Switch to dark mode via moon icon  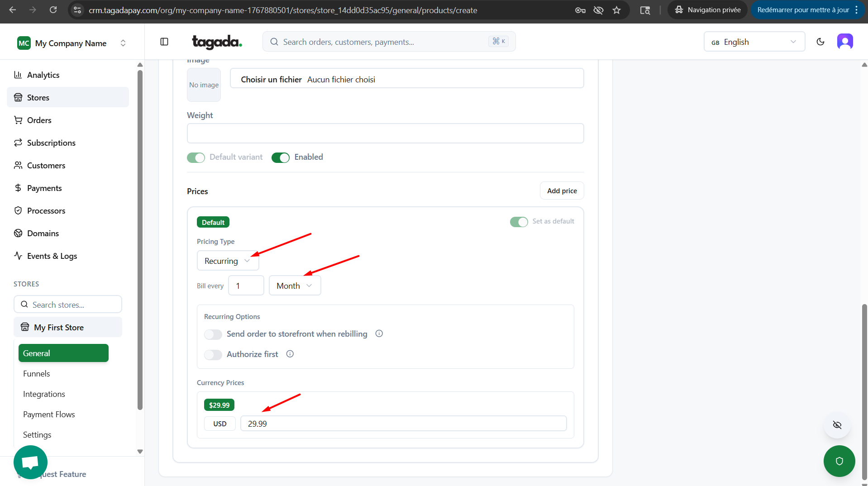click(x=820, y=42)
